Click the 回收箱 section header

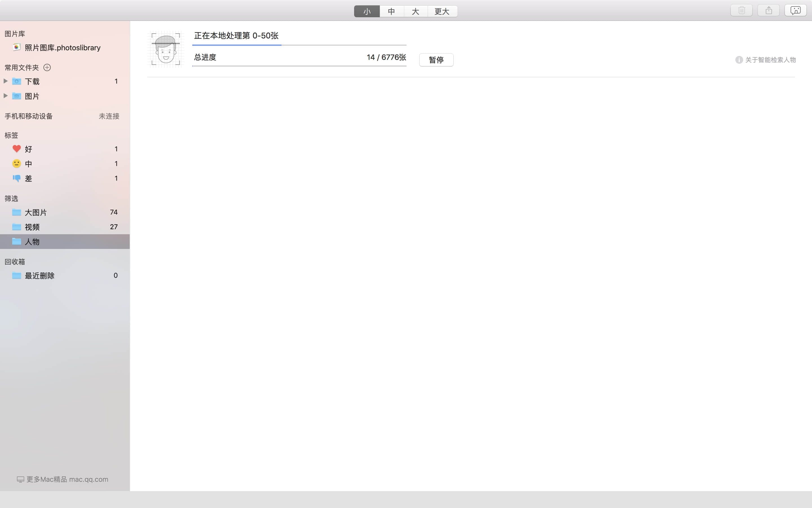point(15,262)
